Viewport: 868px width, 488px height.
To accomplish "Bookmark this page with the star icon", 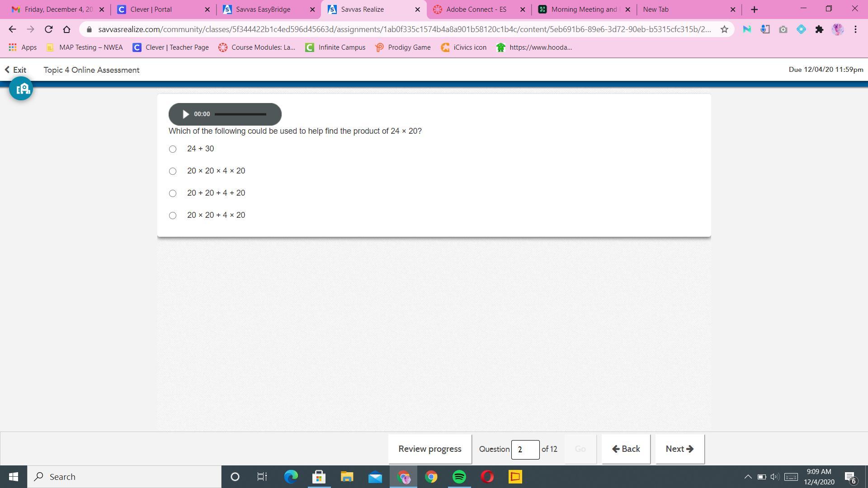I will point(724,29).
